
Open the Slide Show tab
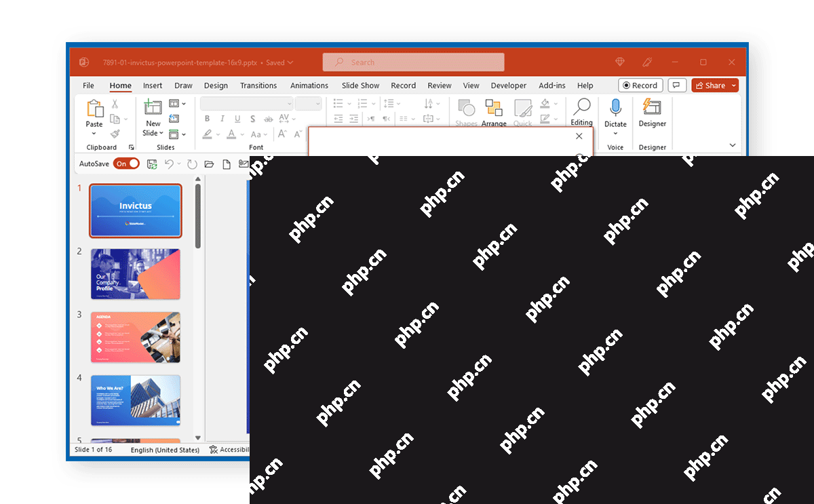(x=360, y=85)
